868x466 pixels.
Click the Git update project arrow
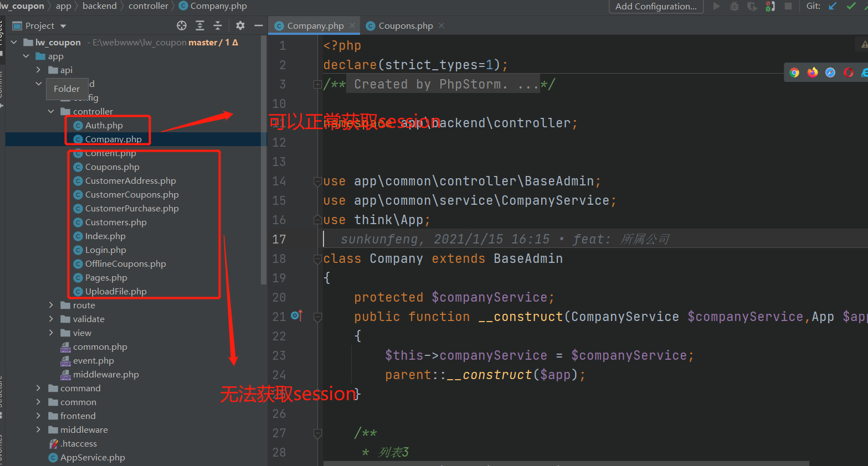tap(833, 6)
